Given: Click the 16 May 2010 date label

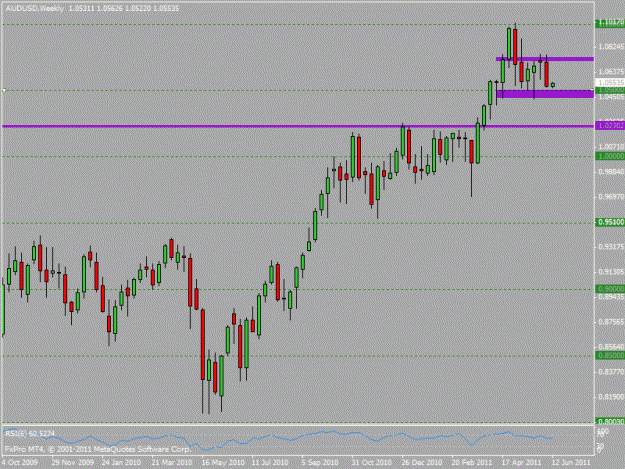Looking at the screenshot, I should (223, 462).
